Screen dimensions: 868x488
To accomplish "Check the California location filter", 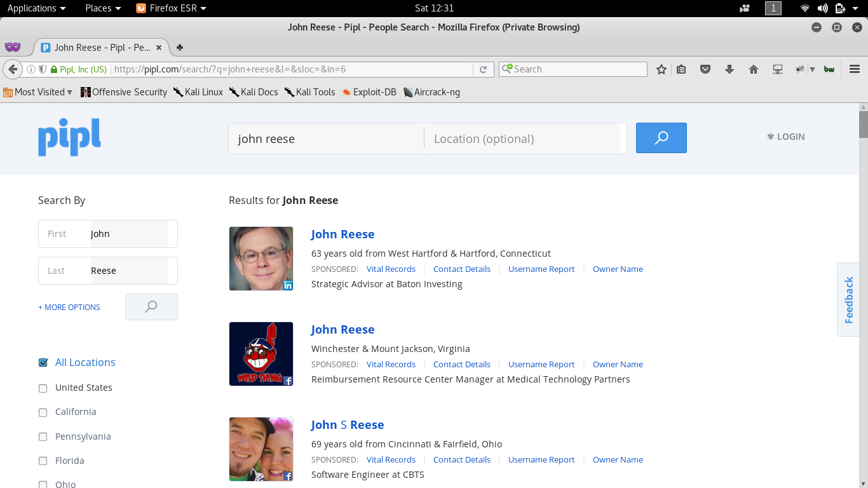I will pos(43,412).
